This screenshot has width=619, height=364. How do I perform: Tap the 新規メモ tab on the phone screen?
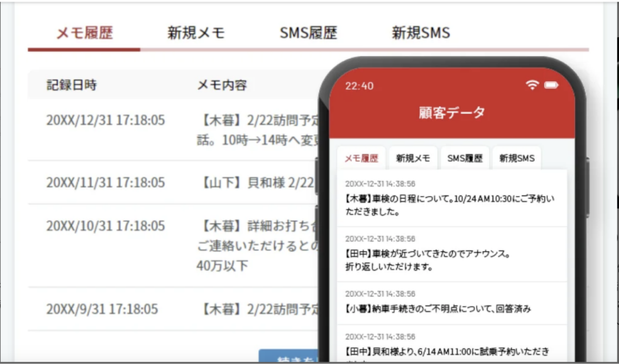(x=413, y=158)
